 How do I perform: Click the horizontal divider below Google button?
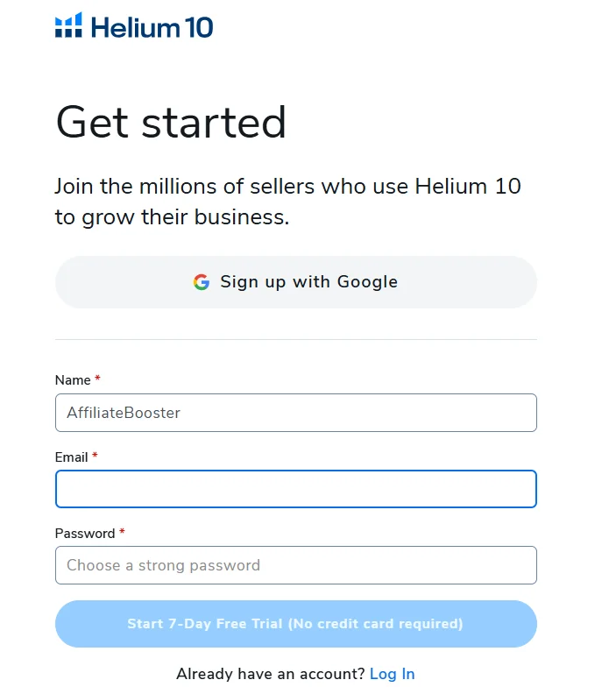tap(295, 339)
